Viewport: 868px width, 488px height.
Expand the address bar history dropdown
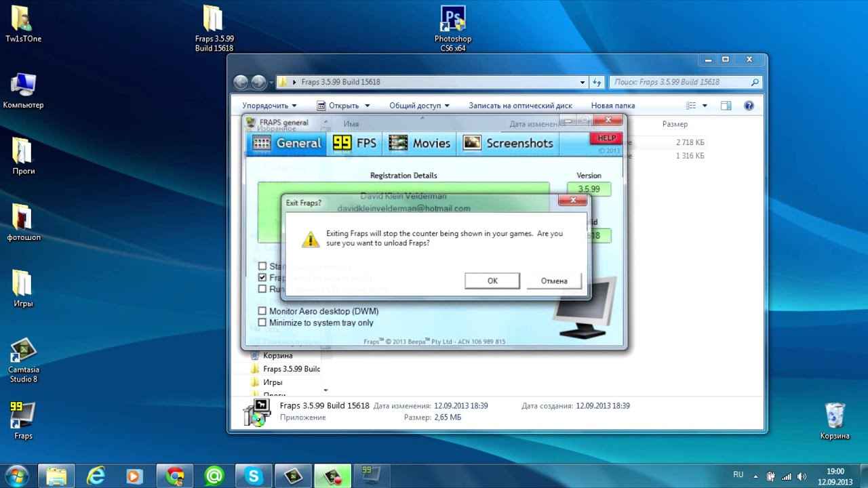583,82
